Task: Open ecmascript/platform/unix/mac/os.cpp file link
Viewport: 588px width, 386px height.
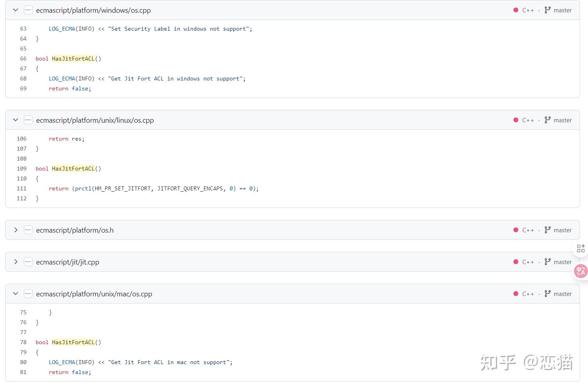Action: (x=94, y=294)
